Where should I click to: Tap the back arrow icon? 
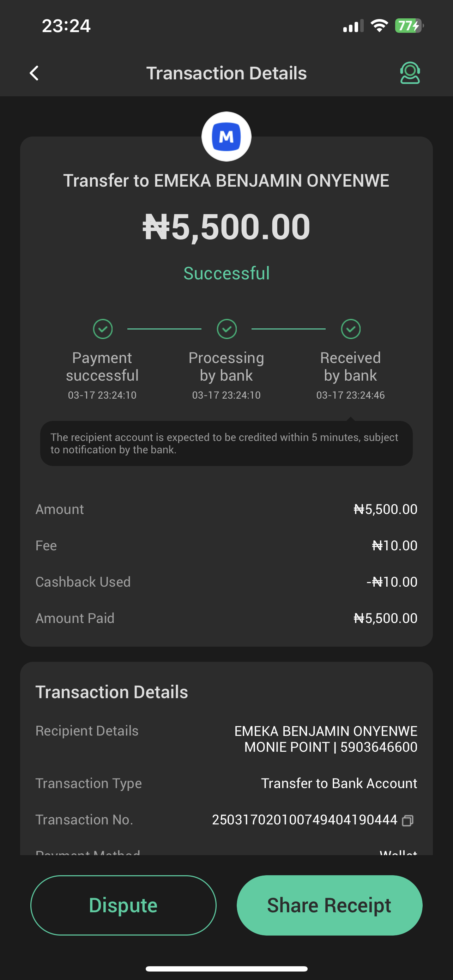click(x=34, y=73)
